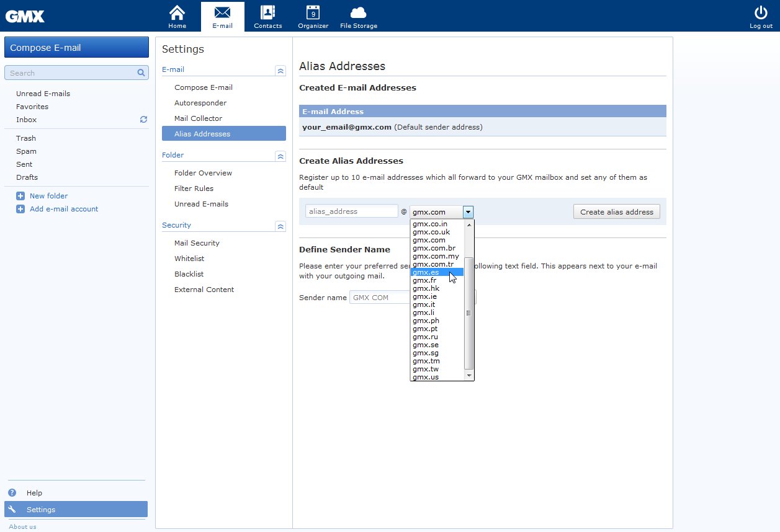Open File Storage cloud

[x=358, y=17]
